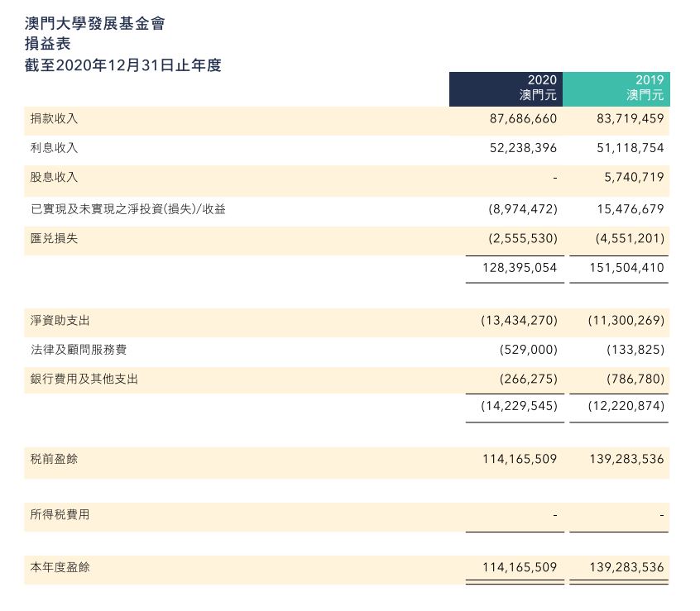Click the value (2,555,530)
This screenshot has height=611, width=700.
[523, 239]
